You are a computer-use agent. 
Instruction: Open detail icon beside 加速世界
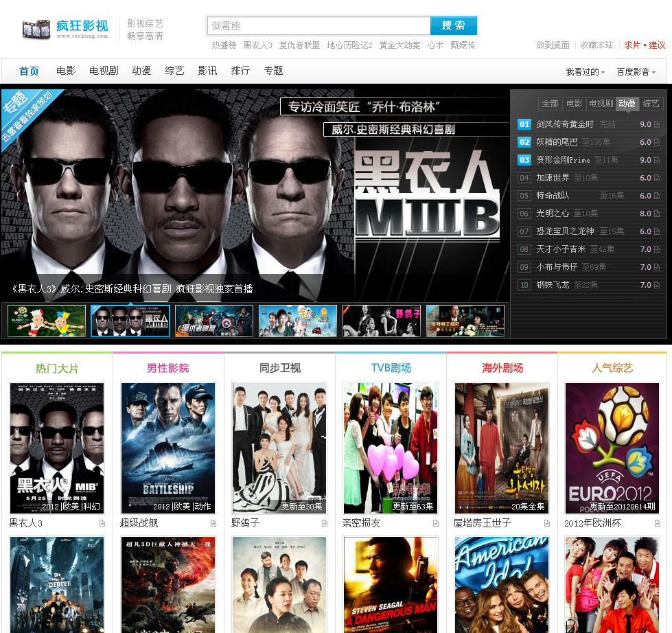click(657, 178)
